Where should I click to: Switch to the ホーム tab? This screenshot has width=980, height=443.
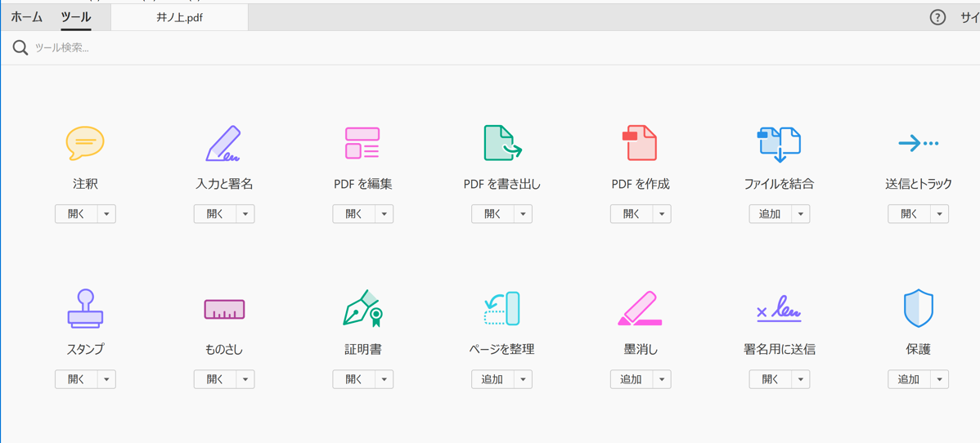click(x=27, y=17)
